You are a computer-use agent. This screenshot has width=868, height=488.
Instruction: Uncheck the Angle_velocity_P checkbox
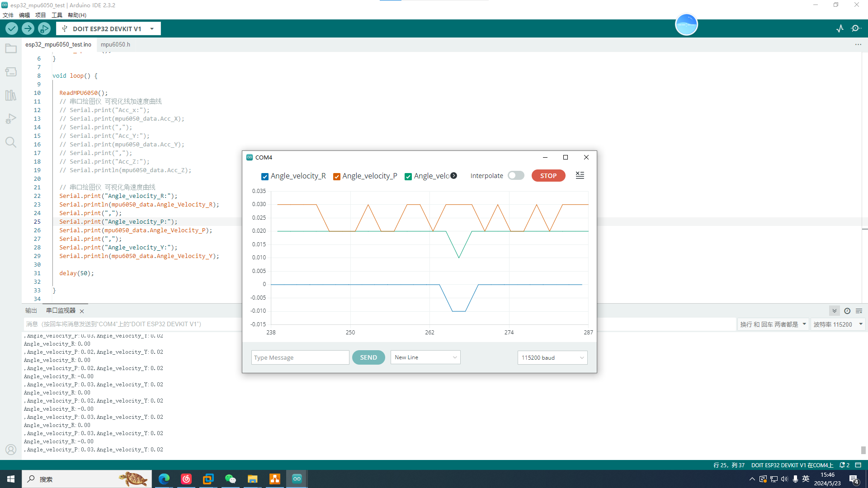pyautogui.click(x=337, y=176)
